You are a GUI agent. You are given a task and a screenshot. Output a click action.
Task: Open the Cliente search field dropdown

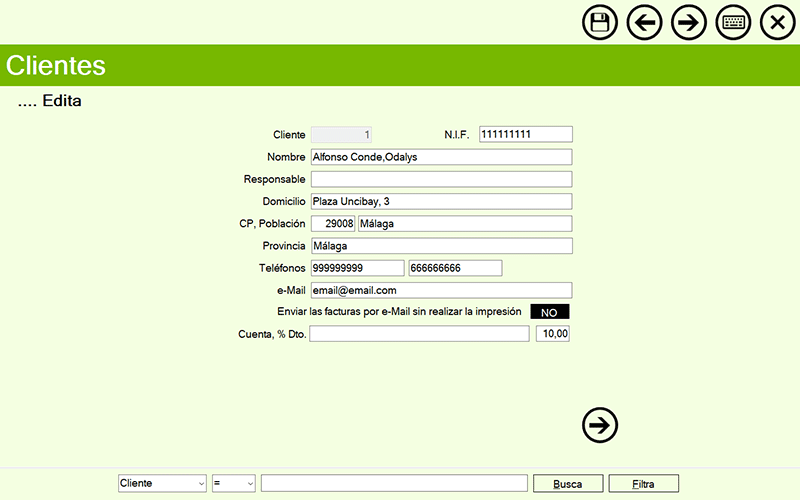[x=162, y=483]
